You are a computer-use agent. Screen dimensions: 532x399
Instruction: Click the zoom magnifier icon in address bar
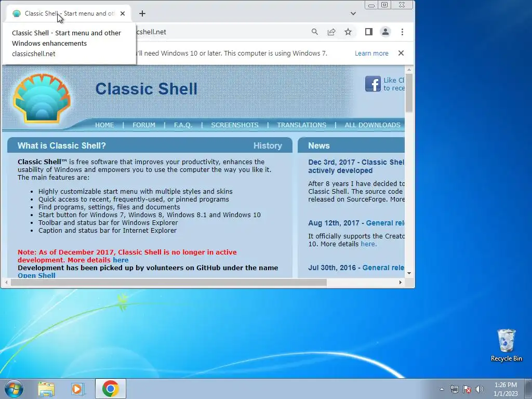click(x=314, y=32)
